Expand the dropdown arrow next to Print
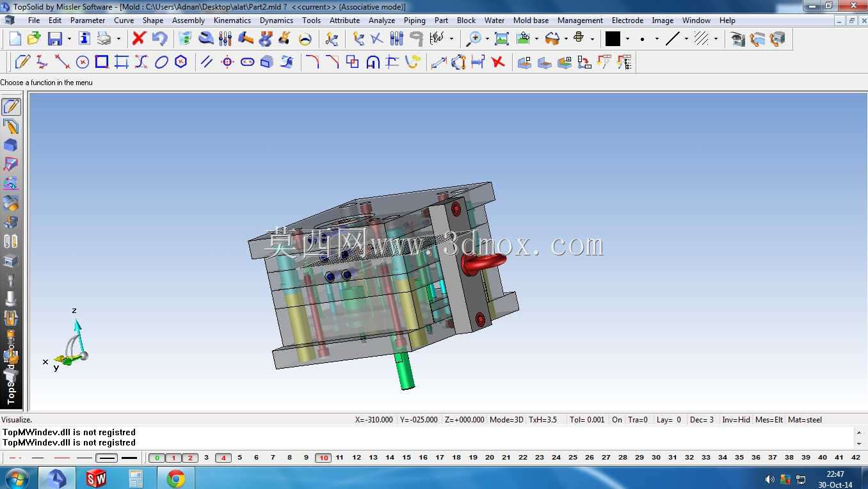This screenshot has height=489, width=868. 118,38
